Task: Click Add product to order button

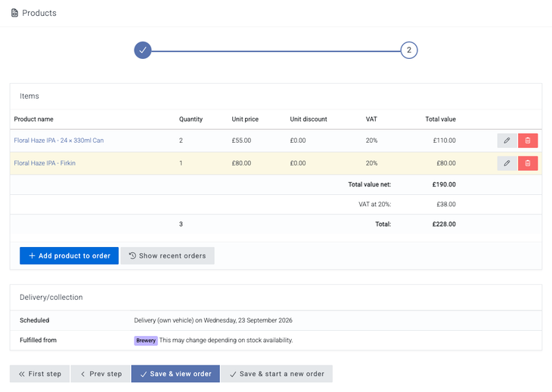Action: tap(69, 255)
